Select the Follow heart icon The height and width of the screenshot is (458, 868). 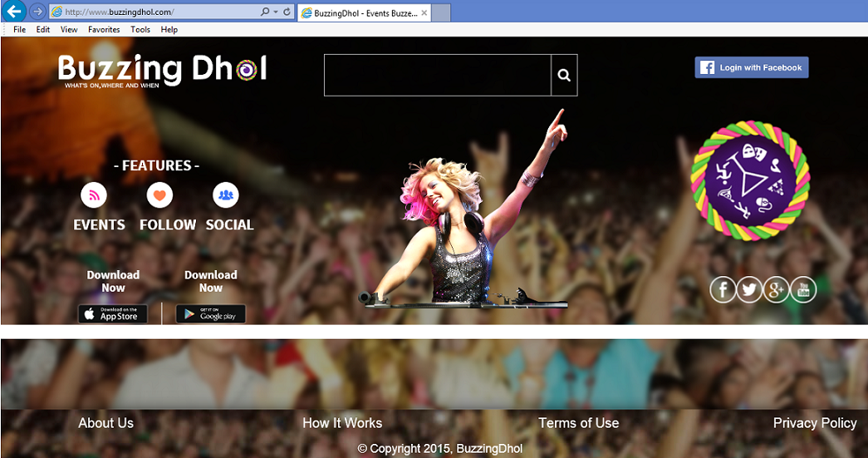point(159,195)
